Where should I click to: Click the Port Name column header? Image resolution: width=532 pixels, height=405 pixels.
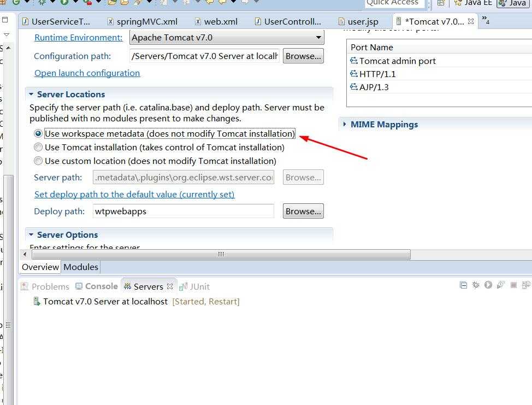pos(439,47)
